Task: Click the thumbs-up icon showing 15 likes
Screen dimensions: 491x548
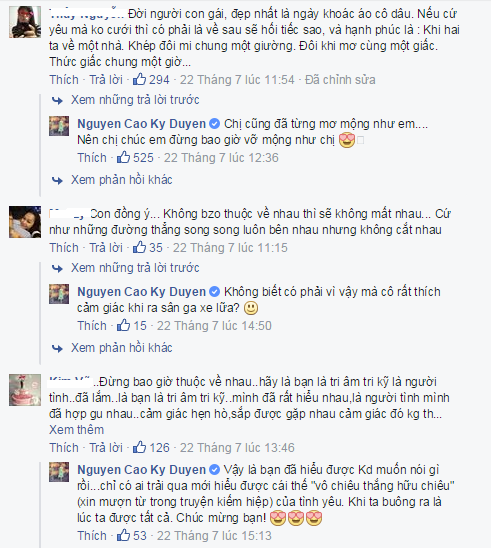Action: [x=123, y=325]
